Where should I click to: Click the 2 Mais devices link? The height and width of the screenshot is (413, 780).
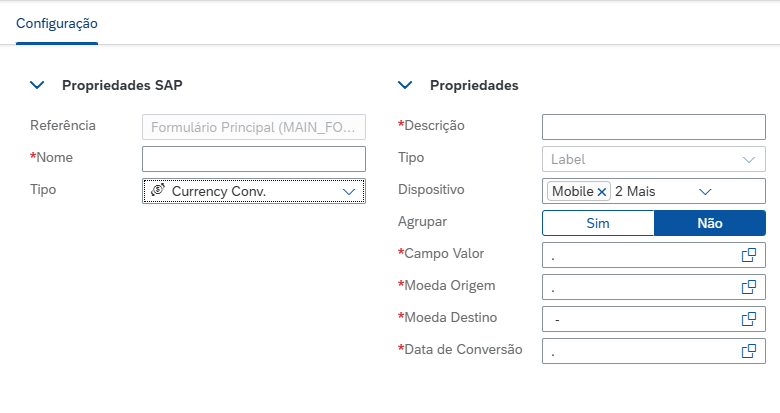pyautogui.click(x=634, y=191)
